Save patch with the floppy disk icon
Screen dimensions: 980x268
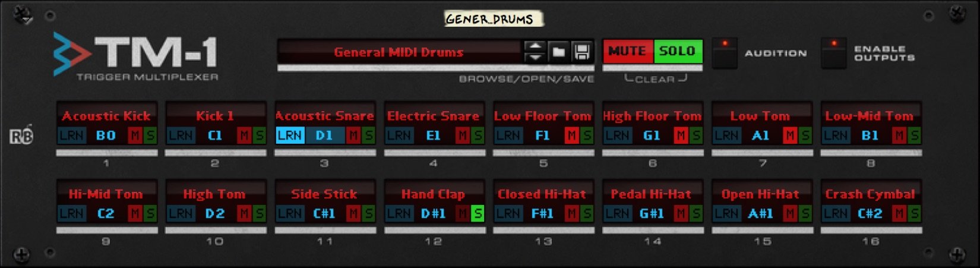(582, 52)
